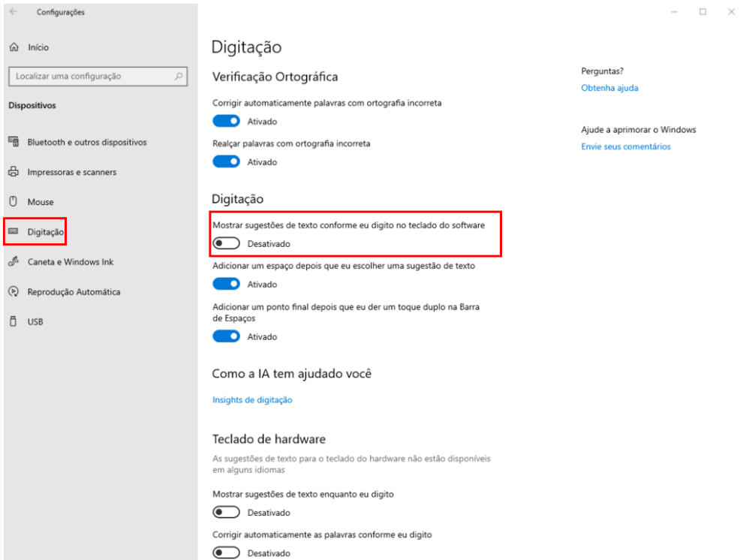Enable text suggestions on software keyboard
Image resolution: width=740 pixels, height=560 pixels.
(x=226, y=243)
